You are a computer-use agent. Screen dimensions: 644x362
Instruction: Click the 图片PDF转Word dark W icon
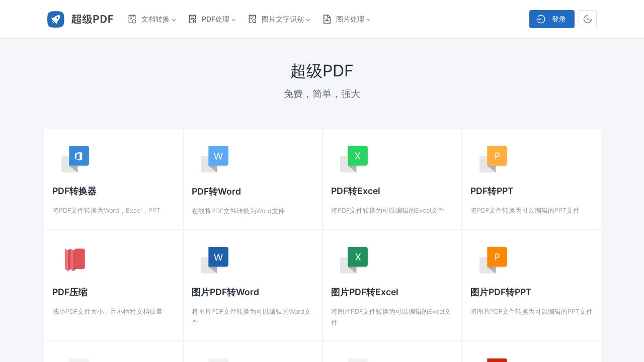218,257
